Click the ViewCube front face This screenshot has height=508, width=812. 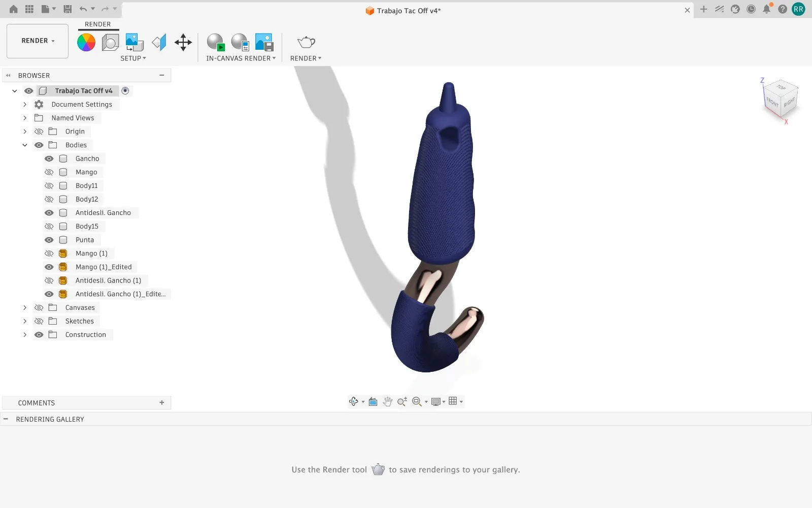772,102
